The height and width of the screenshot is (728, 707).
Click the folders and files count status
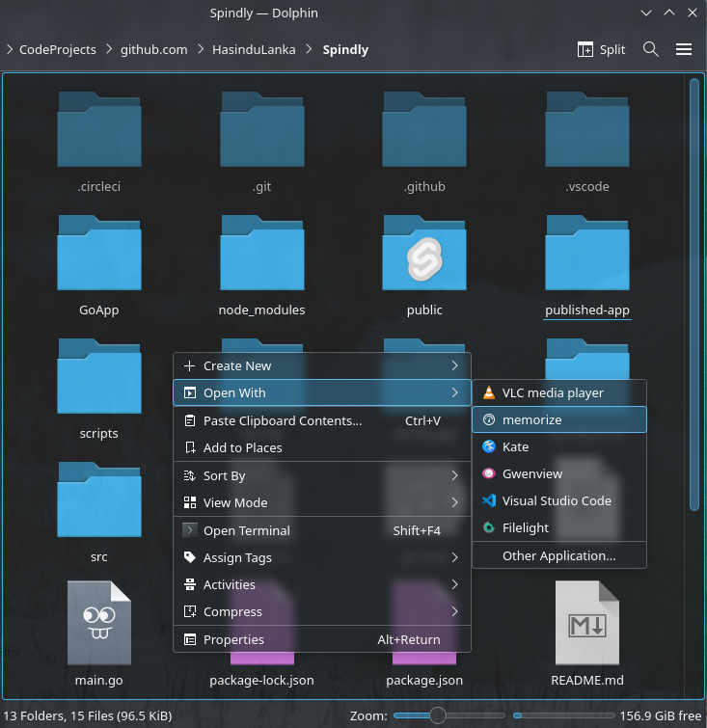pyautogui.click(x=88, y=715)
